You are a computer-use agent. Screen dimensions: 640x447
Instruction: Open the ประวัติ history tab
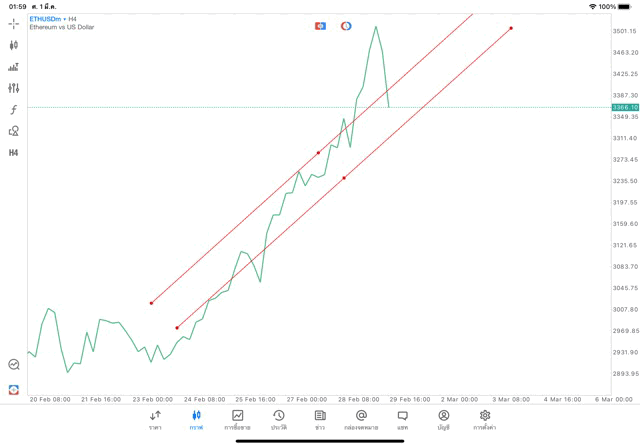point(279,419)
